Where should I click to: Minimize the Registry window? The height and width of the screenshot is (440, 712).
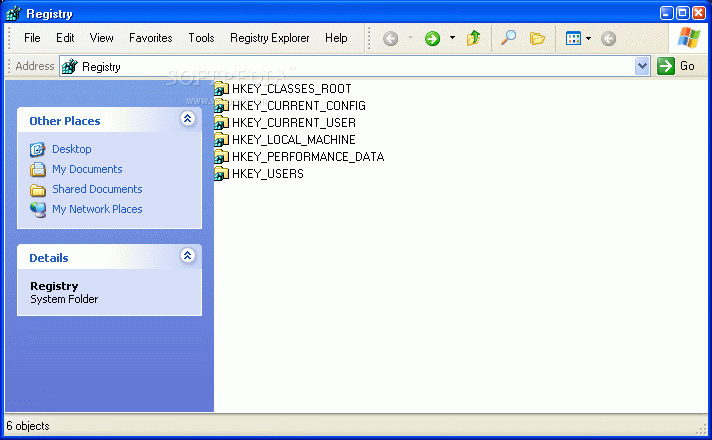pos(667,13)
